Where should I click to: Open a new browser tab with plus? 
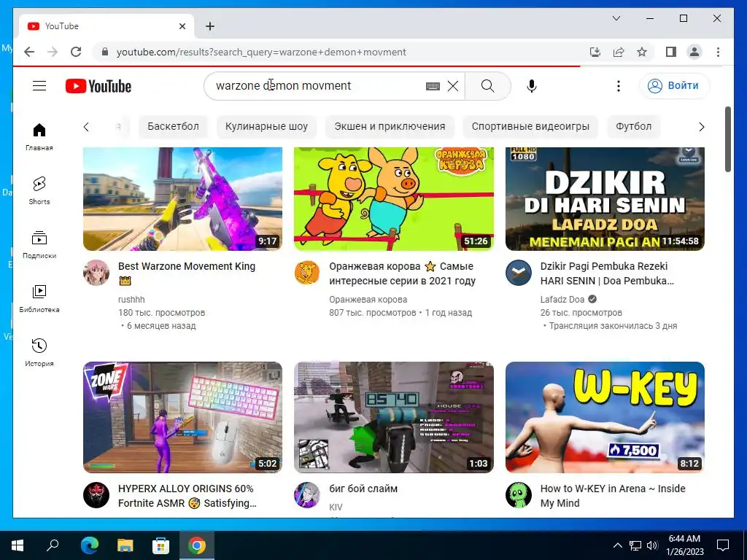click(x=209, y=26)
